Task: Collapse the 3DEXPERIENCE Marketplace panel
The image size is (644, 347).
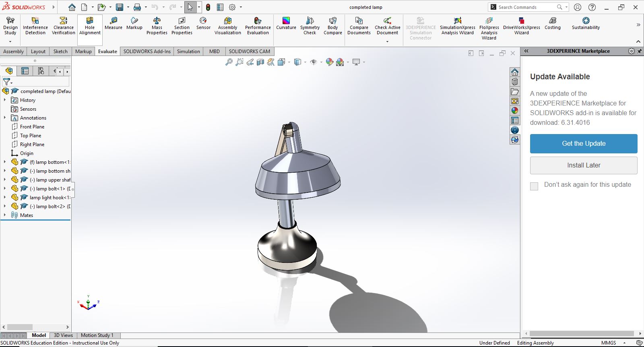Action: point(526,51)
